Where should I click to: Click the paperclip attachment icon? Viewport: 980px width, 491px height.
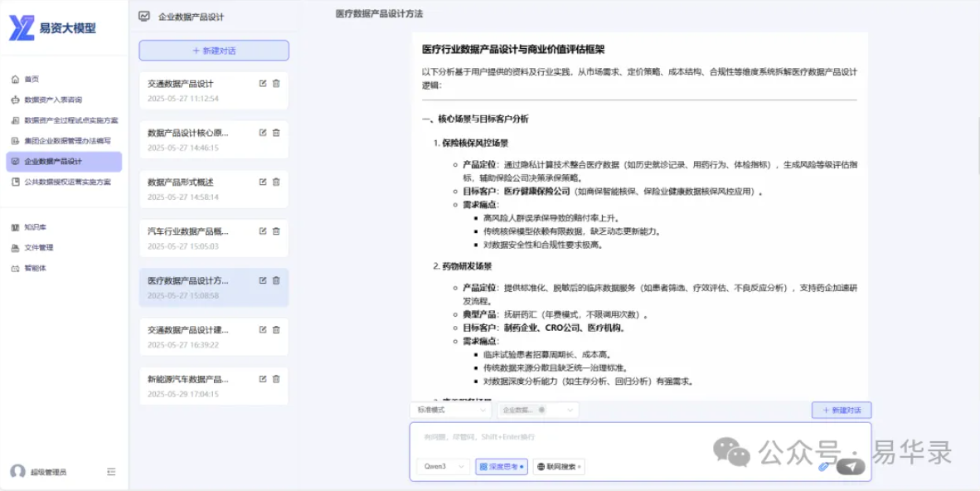823,467
